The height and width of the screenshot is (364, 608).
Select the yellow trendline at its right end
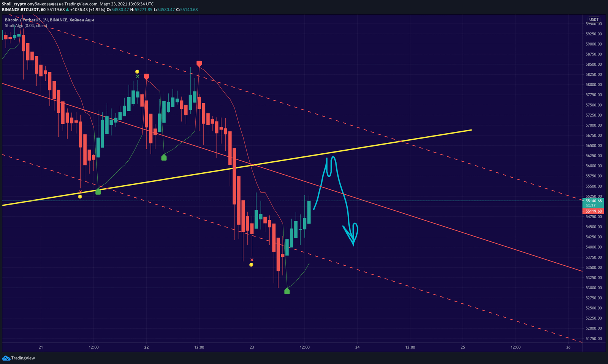[x=470, y=130]
